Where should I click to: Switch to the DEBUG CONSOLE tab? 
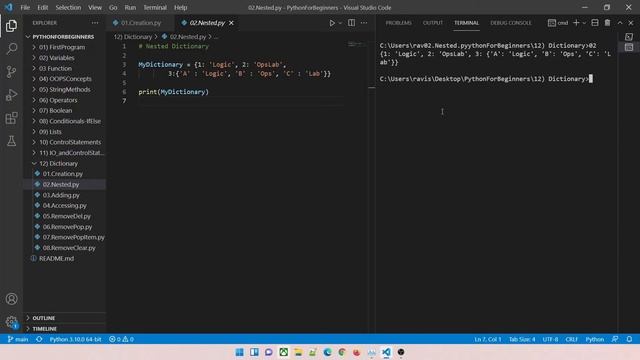(511, 23)
